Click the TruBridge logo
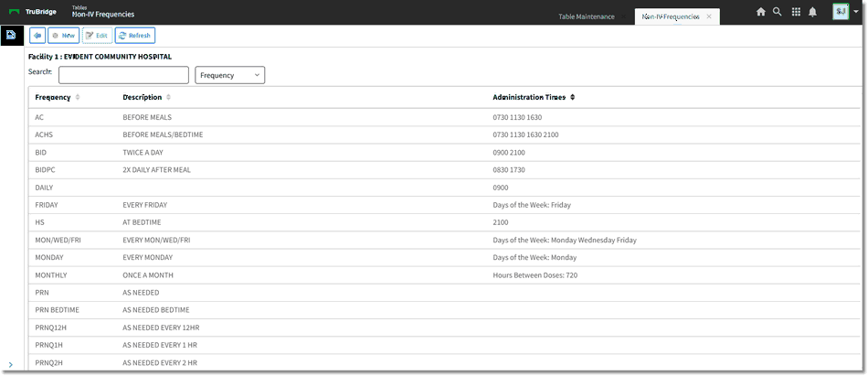The height and width of the screenshot is (376, 868). (x=33, y=12)
